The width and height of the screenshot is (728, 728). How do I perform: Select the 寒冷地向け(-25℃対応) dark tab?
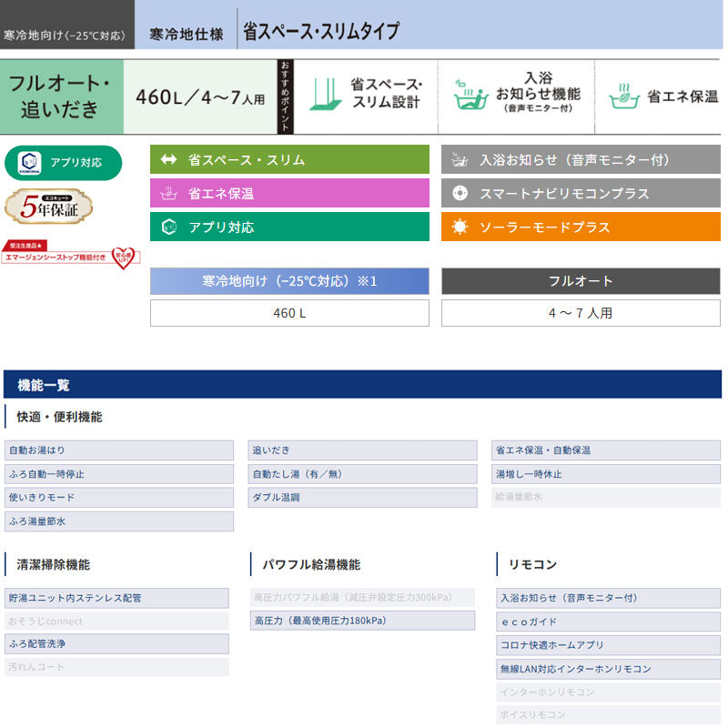click(x=67, y=25)
